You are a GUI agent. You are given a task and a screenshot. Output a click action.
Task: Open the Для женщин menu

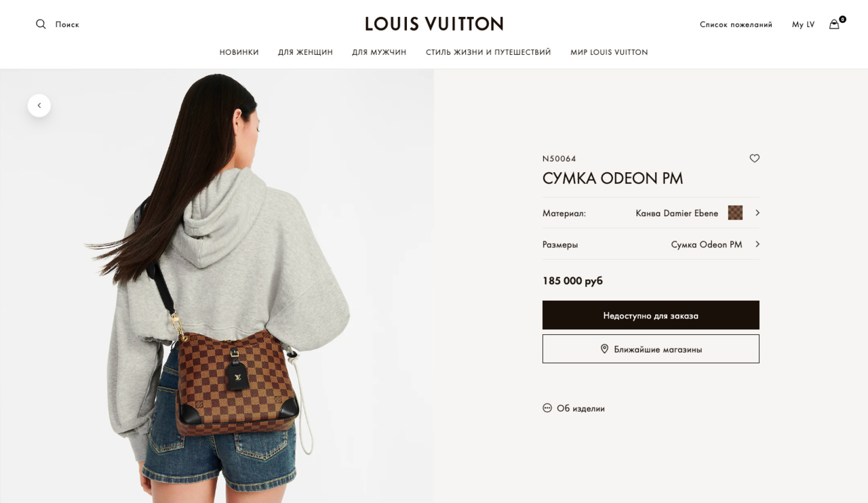(x=305, y=52)
